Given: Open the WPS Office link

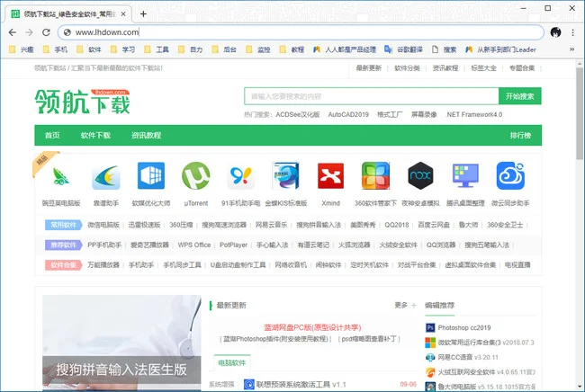Looking at the screenshot, I should [194, 245].
